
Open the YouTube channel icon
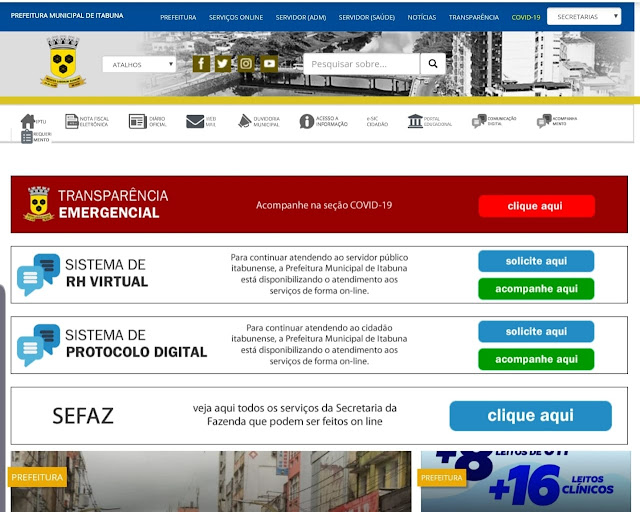click(x=269, y=64)
